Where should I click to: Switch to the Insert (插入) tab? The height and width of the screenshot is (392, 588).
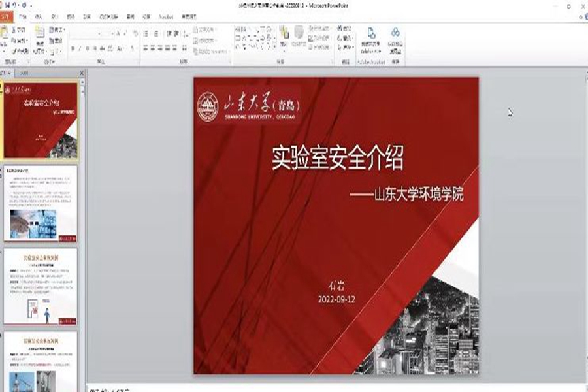pyautogui.click(x=39, y=16)
